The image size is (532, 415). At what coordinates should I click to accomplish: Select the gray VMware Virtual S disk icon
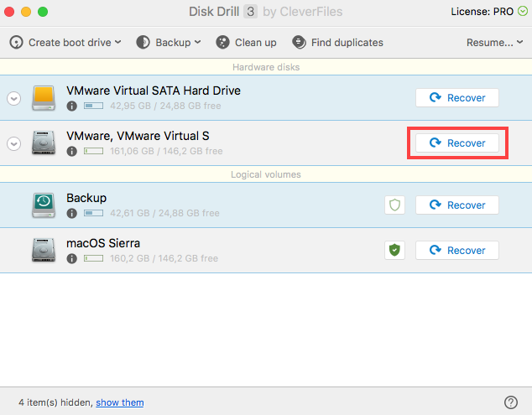tap(44, 143)
